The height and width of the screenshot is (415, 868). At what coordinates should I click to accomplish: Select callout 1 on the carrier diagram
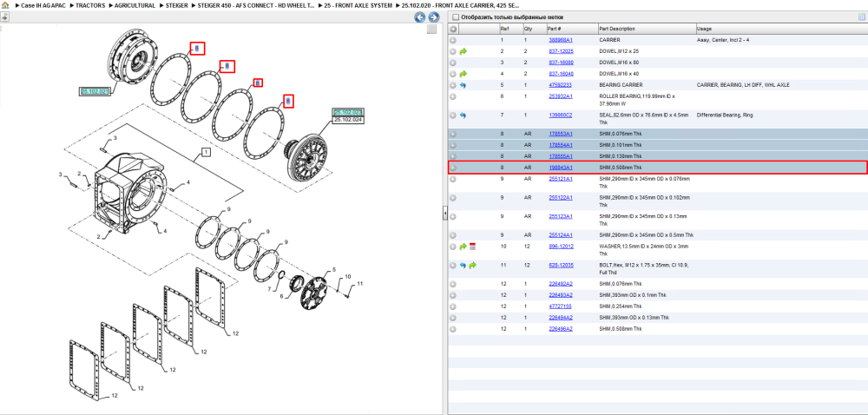[x=206, y=151]
